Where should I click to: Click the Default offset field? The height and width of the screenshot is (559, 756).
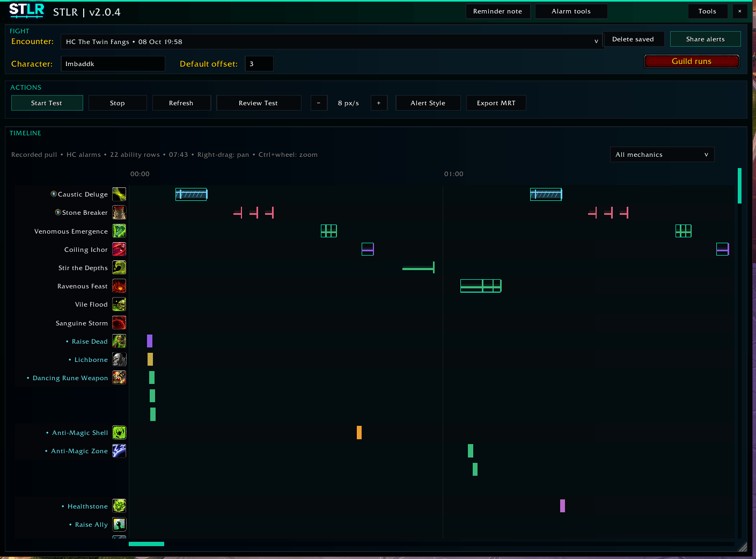(x=259, y=64)
